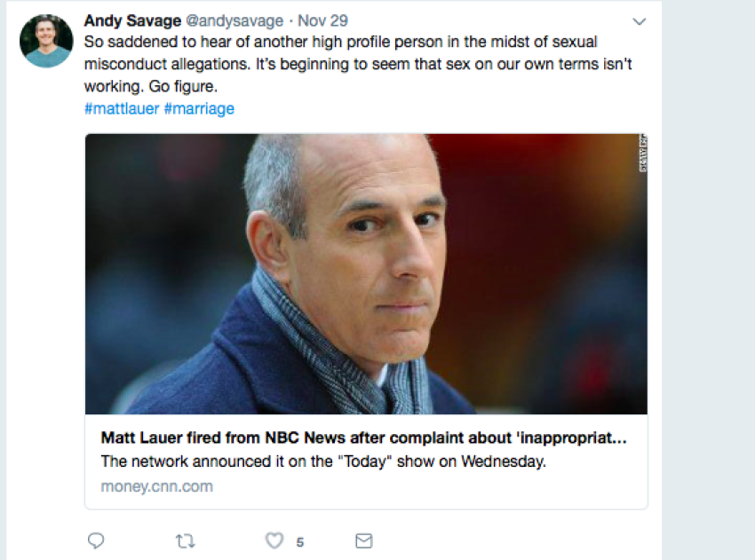Open Andy Savage's profile avatar

coord(46,41)
